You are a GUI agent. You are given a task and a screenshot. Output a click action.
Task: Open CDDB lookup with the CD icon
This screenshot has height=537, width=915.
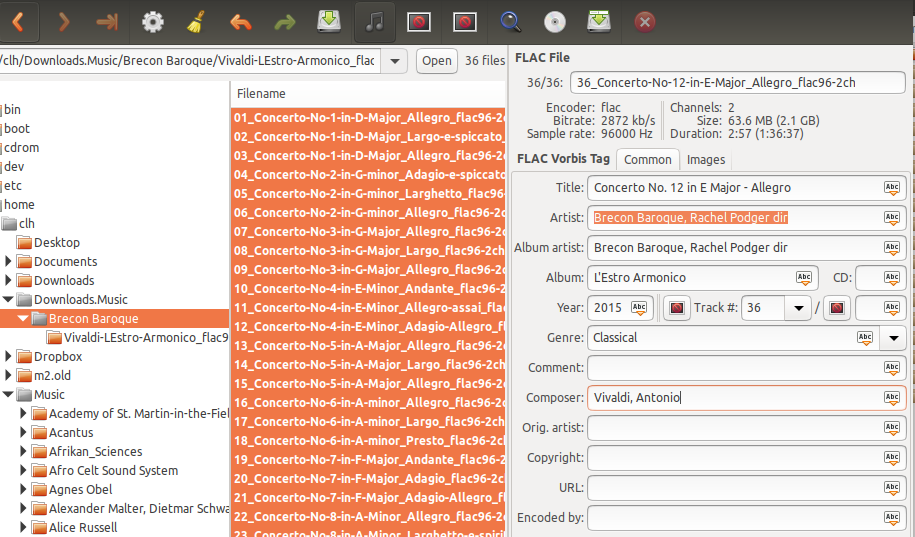(x=555, y=22)
